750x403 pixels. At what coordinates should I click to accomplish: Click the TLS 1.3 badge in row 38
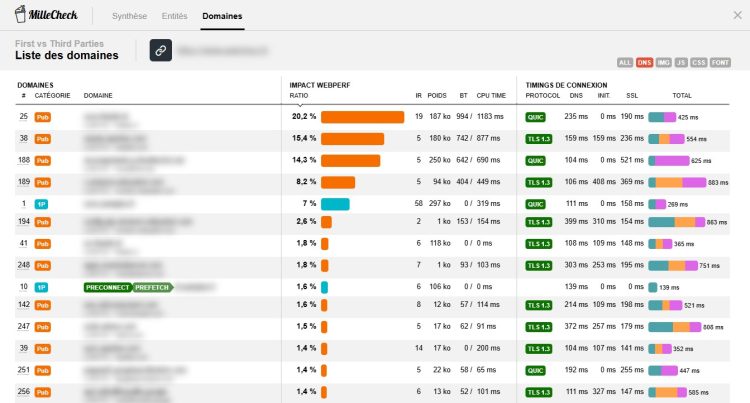[x=539, y=139]
